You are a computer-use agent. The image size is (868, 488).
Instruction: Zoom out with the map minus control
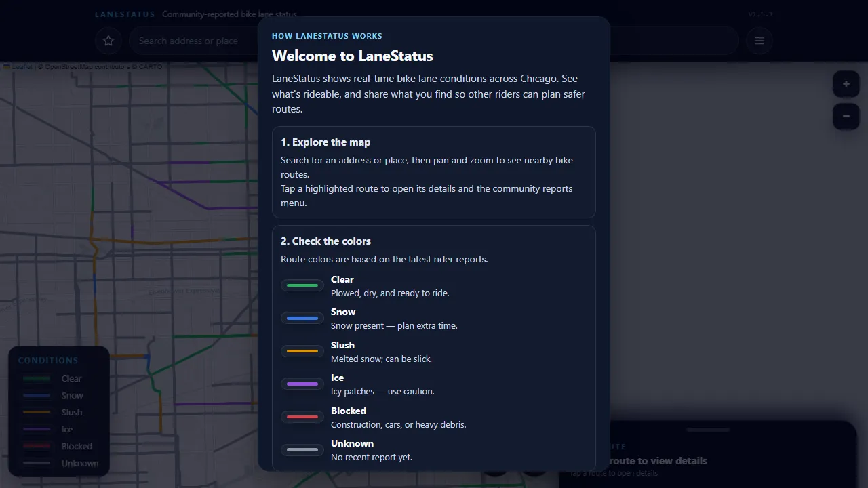coord(846,116)
